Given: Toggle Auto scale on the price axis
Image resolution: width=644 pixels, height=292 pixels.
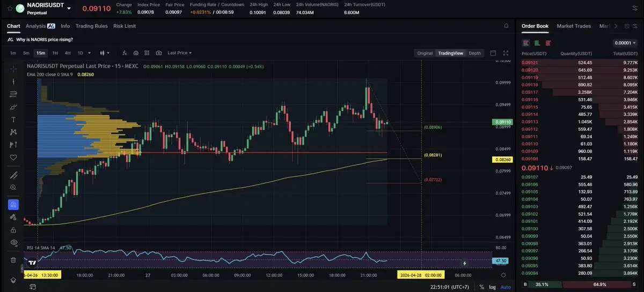Looking at the screenshot, I should click(506, 287).
